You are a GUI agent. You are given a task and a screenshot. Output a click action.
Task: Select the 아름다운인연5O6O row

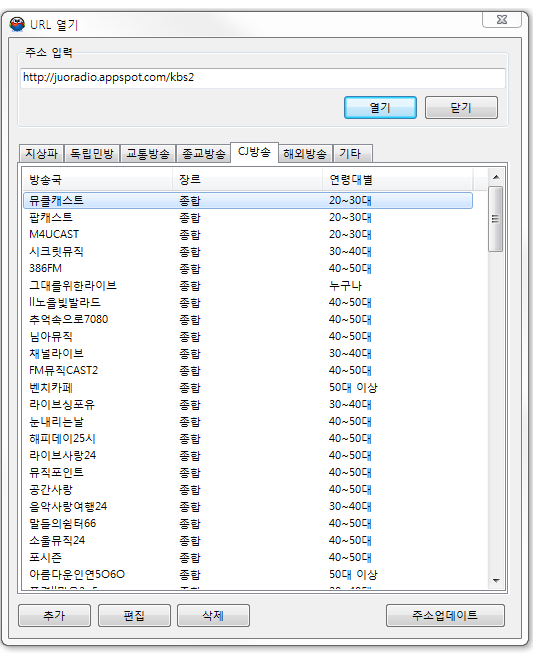click(x=248, y=575)
